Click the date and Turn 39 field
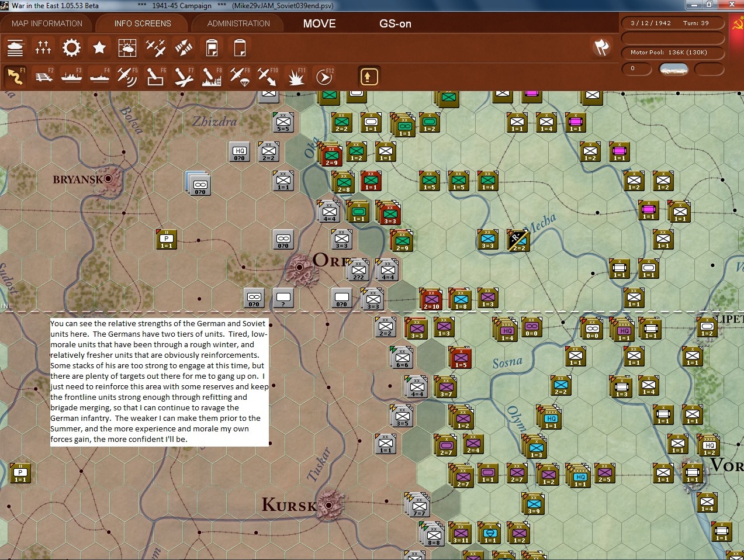The image size is (744, 560). (x=672, y=23)
